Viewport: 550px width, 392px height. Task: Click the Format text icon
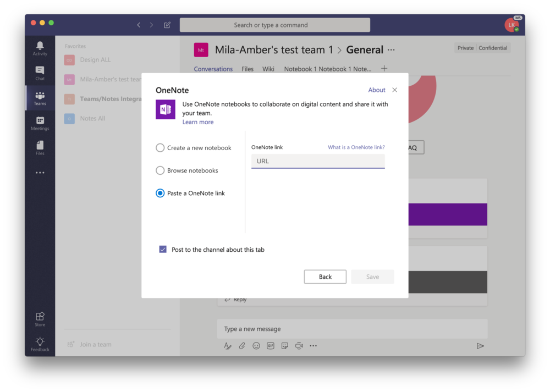pos(228,346)
